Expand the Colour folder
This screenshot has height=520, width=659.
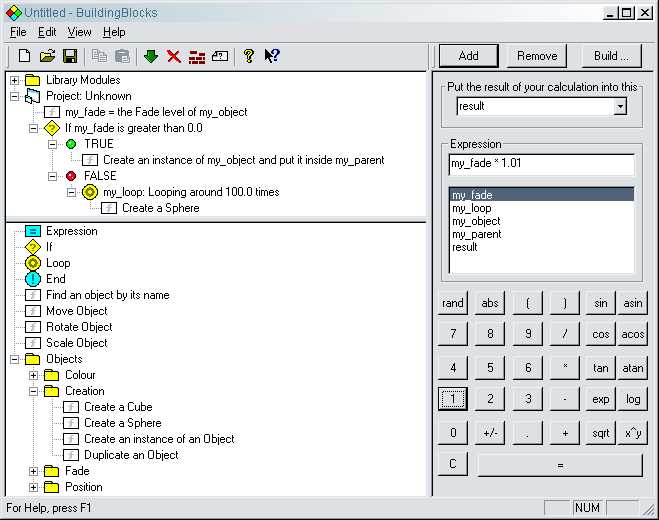click(33, 375)
